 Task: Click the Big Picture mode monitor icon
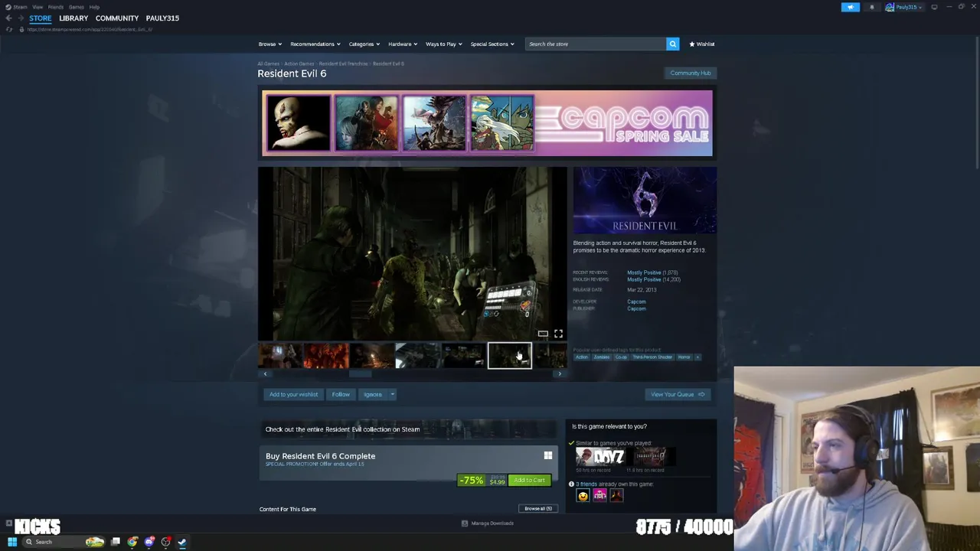tap(934, 7)
